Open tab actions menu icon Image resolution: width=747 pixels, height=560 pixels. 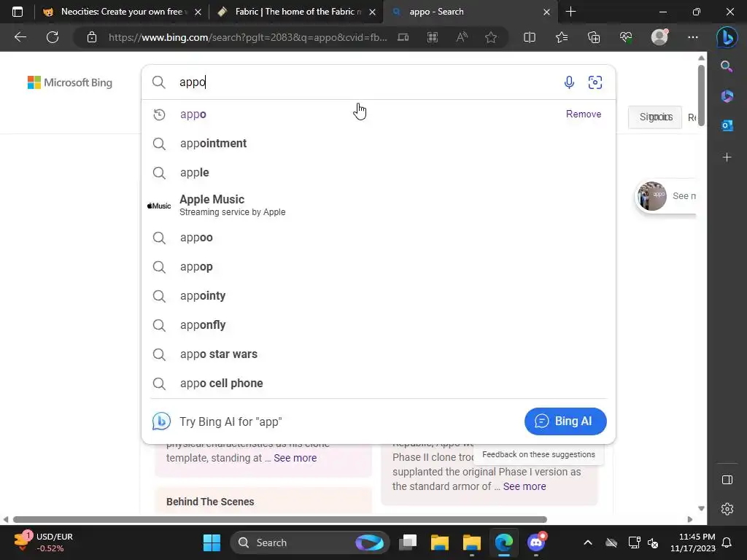pyautogui.click(x=18, y=12)
